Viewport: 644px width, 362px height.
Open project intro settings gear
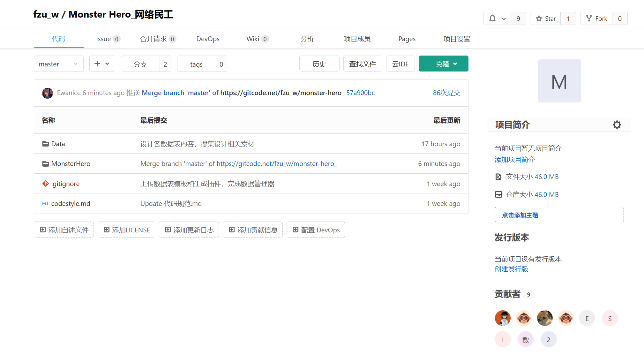pyautogui.click(x=617, y=125)
